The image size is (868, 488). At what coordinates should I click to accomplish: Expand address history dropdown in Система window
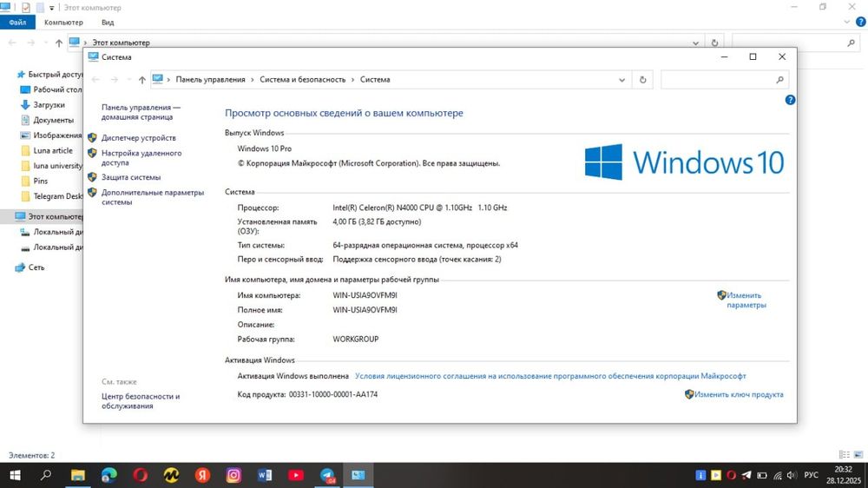click(621, 80)
